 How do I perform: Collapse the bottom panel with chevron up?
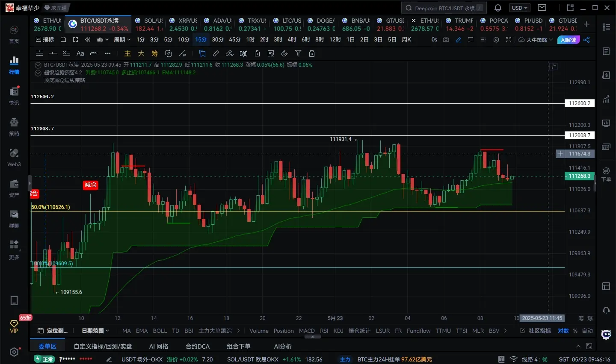pos(578,346)
